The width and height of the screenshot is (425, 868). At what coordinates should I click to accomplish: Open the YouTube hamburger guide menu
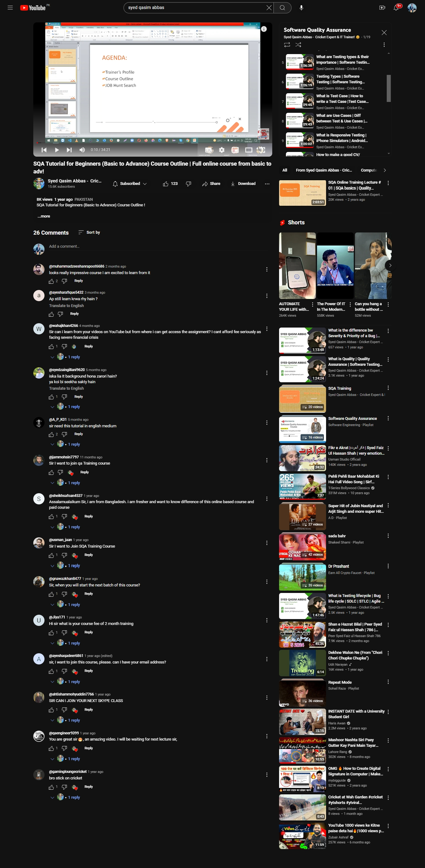(x=10, y=7)
